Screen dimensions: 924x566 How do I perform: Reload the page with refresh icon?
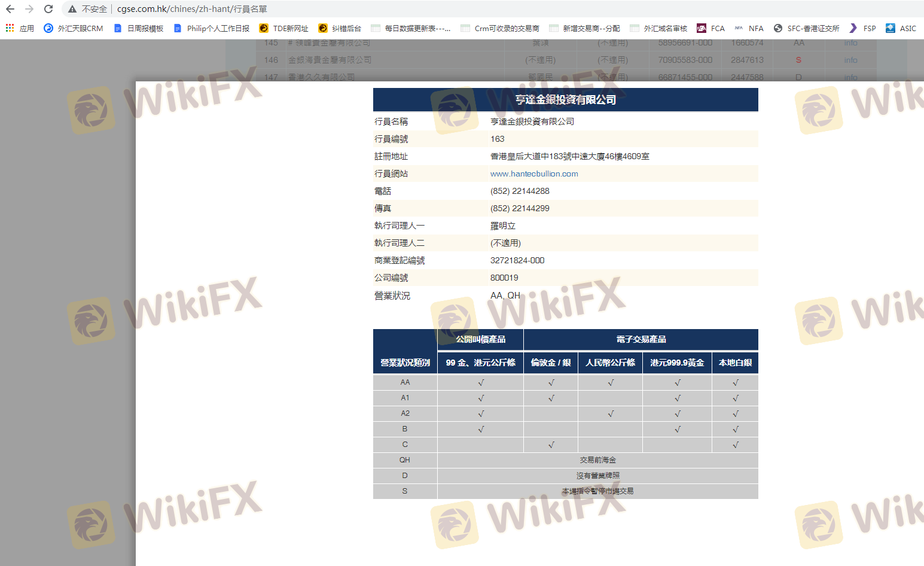pos(48,9)
